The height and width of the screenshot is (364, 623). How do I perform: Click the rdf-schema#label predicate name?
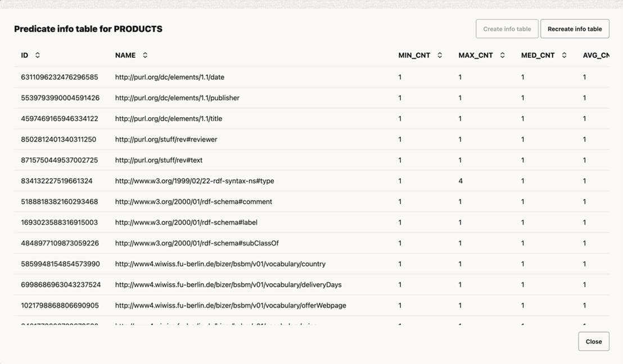[186, 222]
